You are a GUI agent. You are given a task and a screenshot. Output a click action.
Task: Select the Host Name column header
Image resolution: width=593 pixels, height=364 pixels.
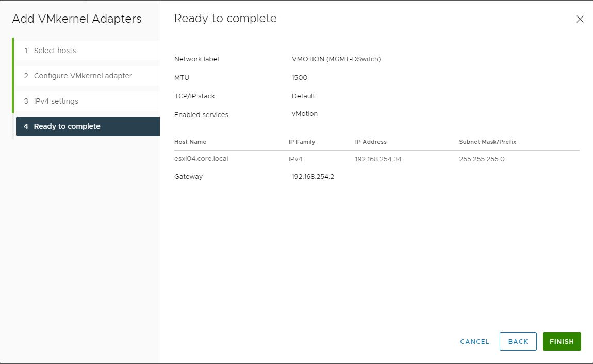coord(190,142)
